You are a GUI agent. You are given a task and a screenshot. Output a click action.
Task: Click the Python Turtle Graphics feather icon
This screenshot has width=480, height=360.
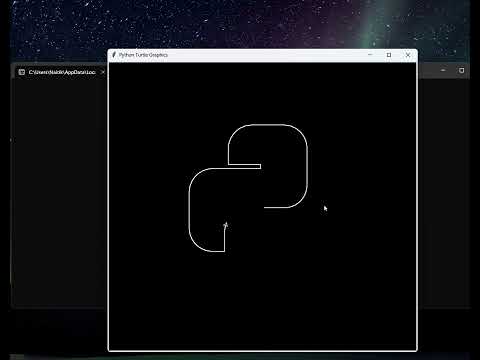[x=114, y=55]
